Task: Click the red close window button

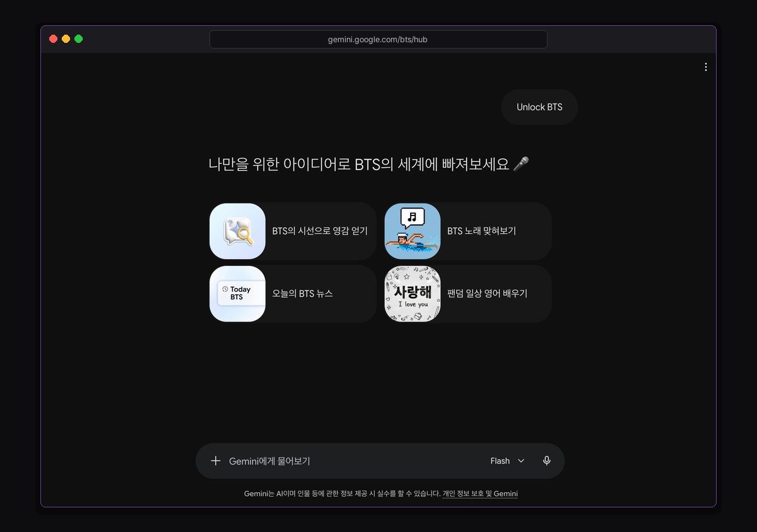Action: 54,39
